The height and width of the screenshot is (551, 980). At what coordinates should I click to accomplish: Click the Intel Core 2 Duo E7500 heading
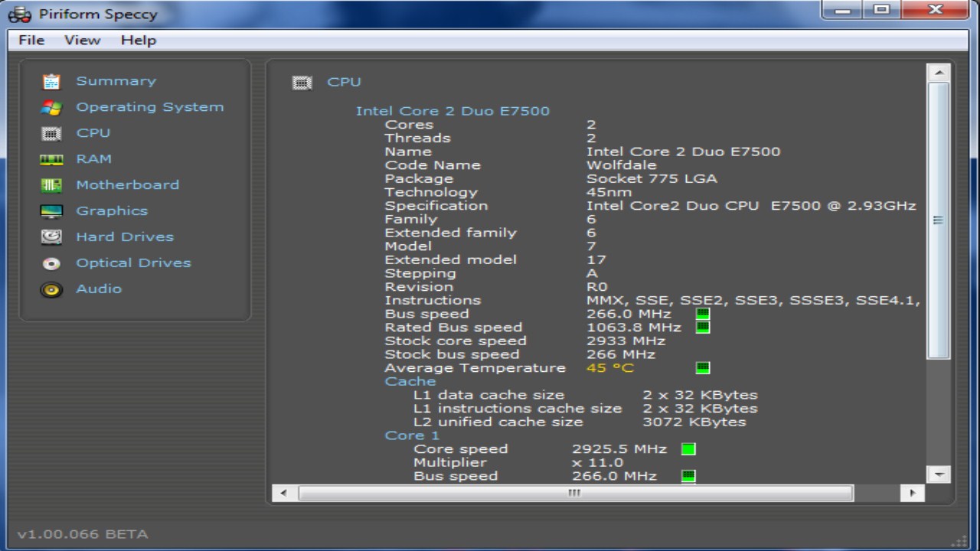pos(452,111)
